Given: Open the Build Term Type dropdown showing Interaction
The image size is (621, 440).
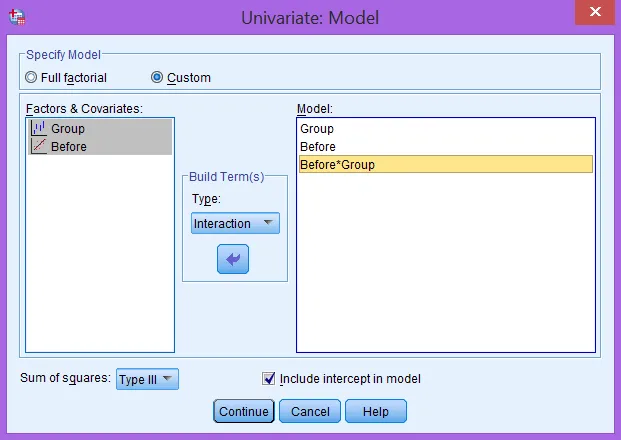Looking at the screenshot, I should click(x=235, y=223).
